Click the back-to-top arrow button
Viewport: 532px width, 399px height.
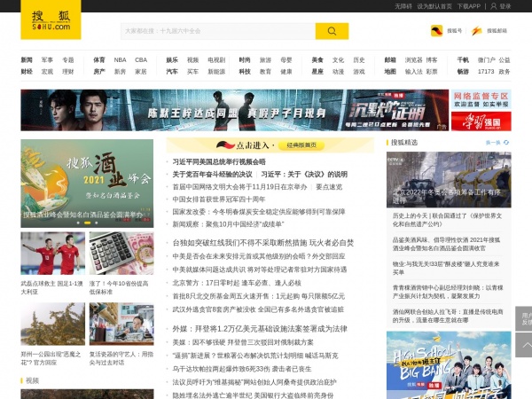tap(524, 345)
